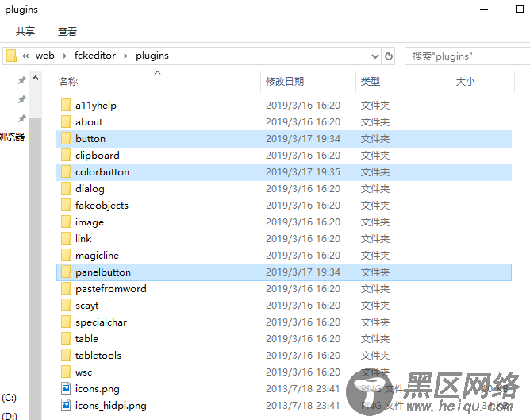Image resolution: width=530 pixels, height=420 pixels.
Task: Click the a11yhelp folder icon
Action: coord(67,105)
